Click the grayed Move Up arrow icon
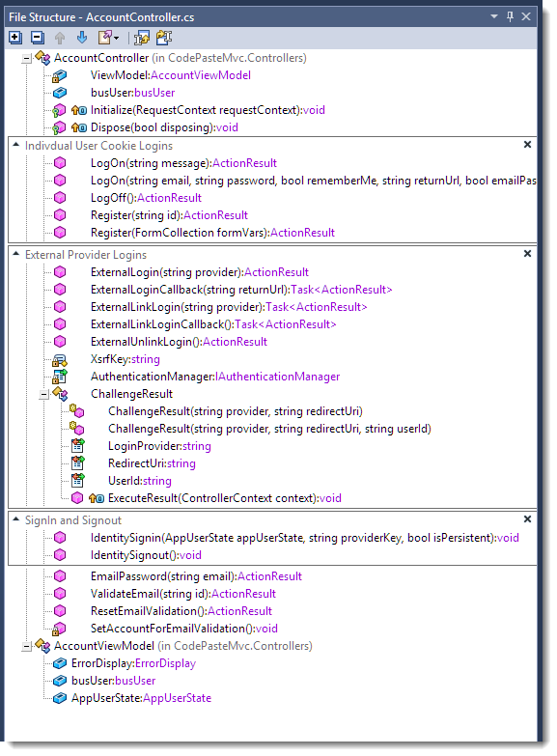The height and width of the screenshot is (756, 557). pos(60,37)
